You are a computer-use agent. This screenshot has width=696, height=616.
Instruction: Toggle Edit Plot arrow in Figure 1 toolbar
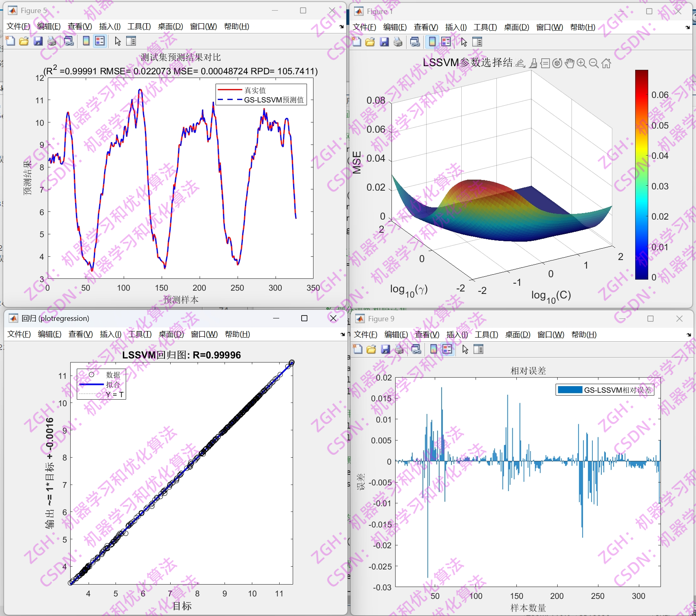click(464, 42)
